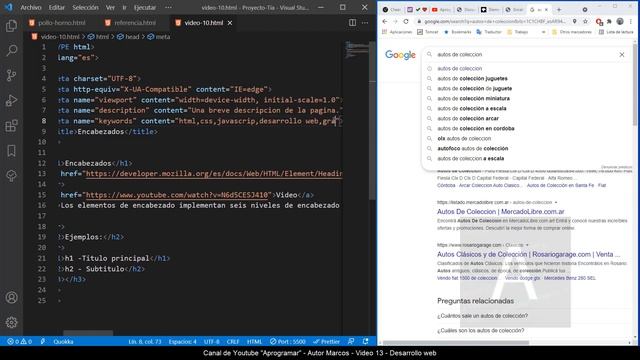Open the Bookmarks view in the activity bar
Viewport: 640px width, 360px height.
click(x=11, y=151)
